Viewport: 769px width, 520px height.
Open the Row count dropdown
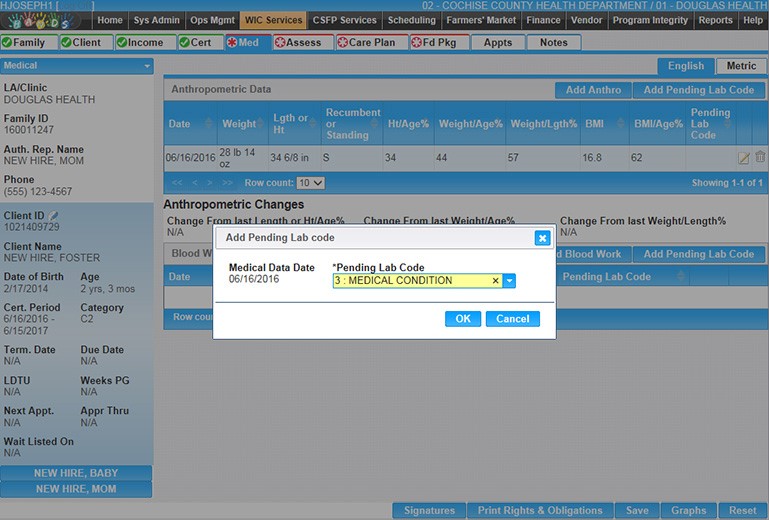(310, 183)
